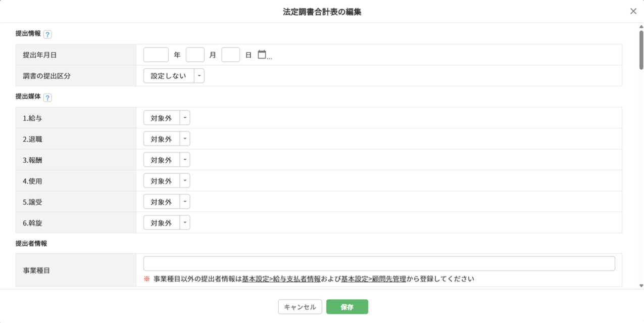The width and height of the screenshot is (644, 323).
Task: Click the day input field
Action: coord(230,55)
